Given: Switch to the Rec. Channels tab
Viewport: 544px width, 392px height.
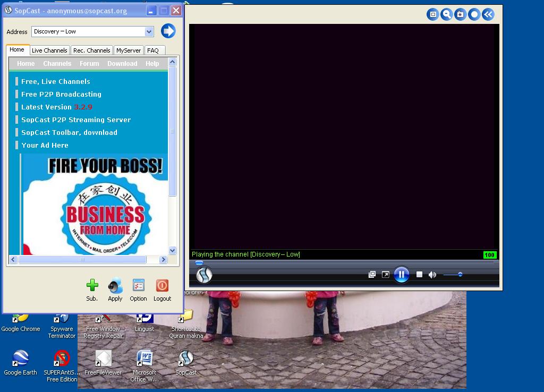Looking at the screenshot, I should (91, 50).
